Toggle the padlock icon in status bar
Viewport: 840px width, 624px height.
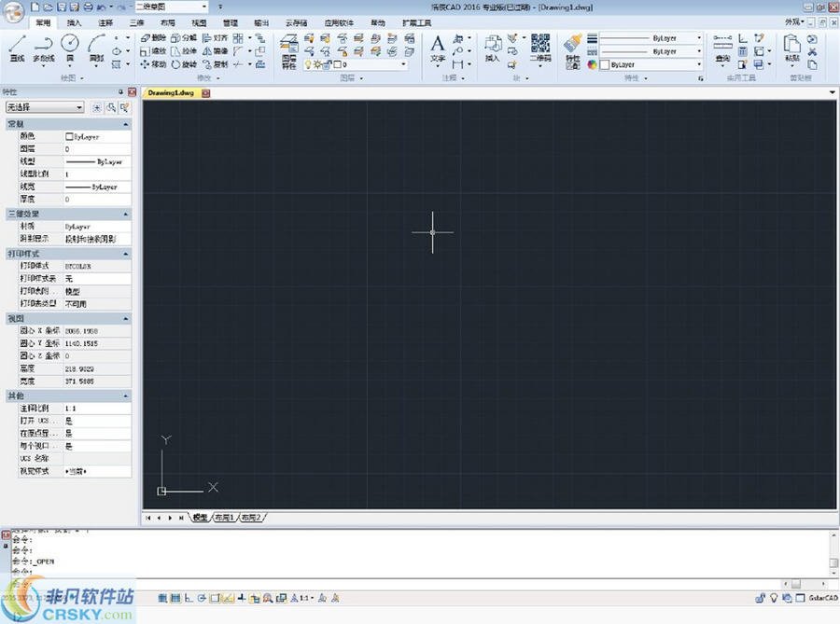[760, 598]
